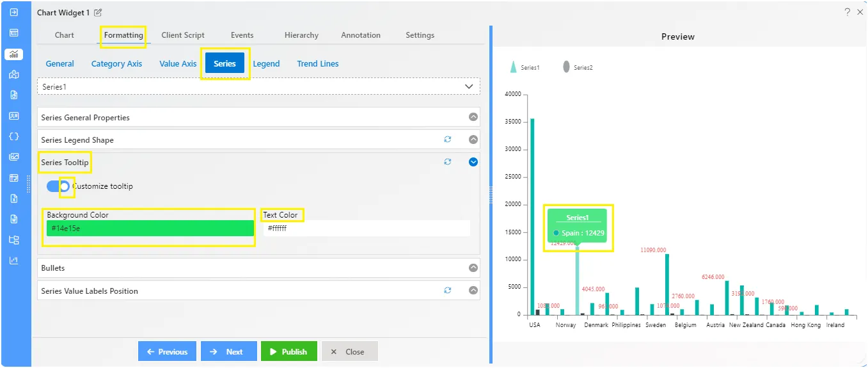Open the map widget sidebar icon
Viewport: 868px width, 368px height.
click(x=14, y=74)
